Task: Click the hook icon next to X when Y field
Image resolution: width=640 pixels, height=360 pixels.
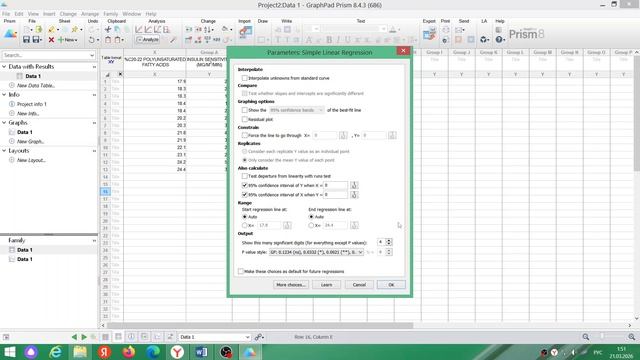Action: click(x=354, y=195)
